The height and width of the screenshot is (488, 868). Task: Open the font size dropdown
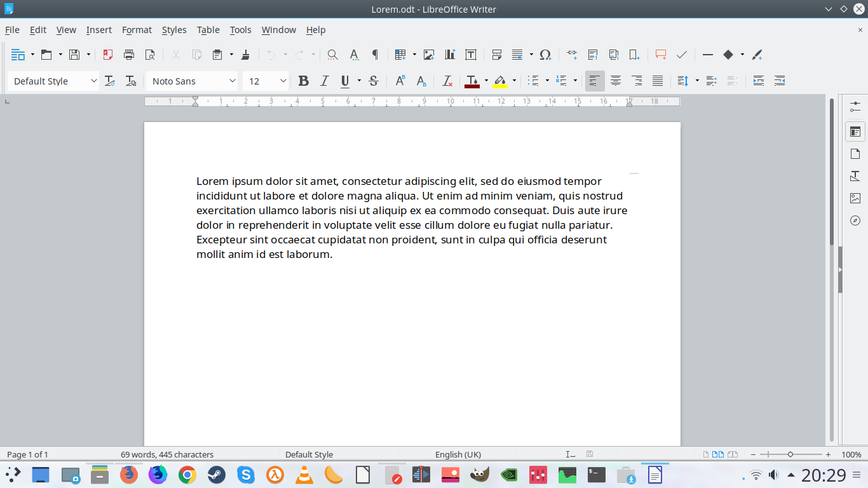pyautogui.click(x=283, y=81)
